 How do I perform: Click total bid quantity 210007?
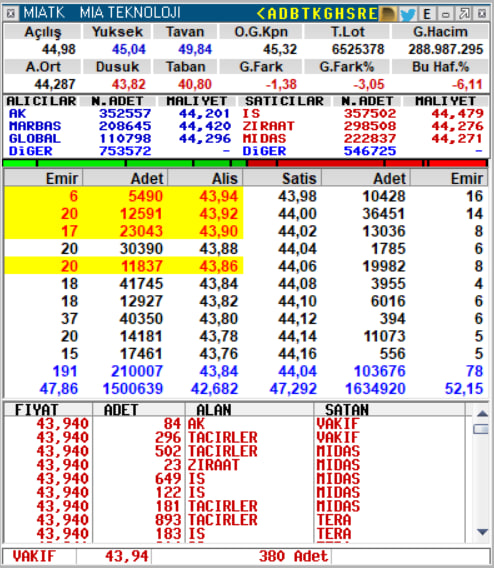click(x=137, y=371)
